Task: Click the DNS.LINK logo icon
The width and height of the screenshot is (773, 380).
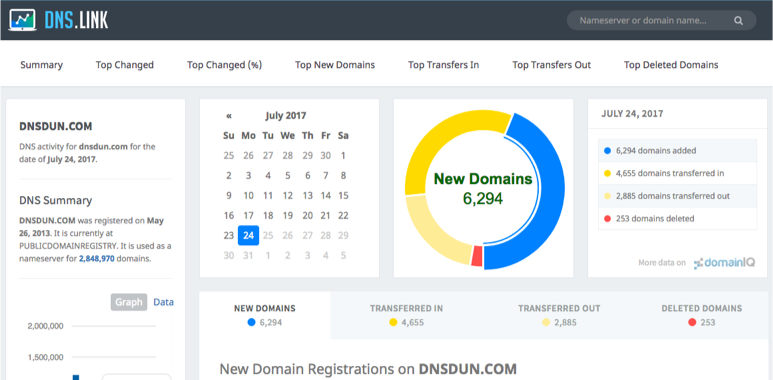Action: 22,20
